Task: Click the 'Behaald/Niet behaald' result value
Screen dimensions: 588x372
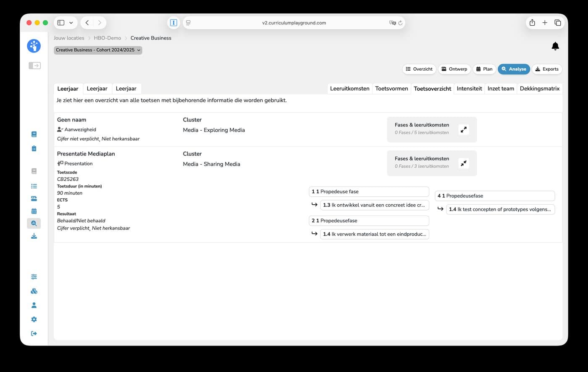Action: (x=81, y=221)
